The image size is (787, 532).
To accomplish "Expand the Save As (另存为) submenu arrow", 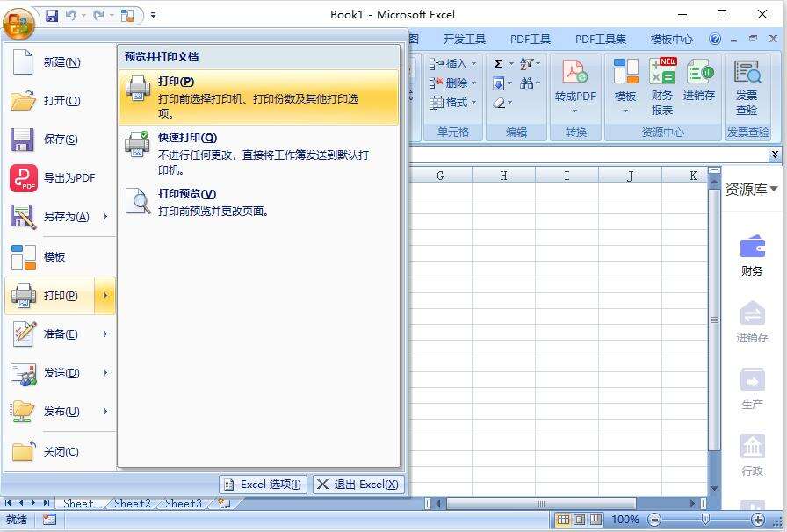I will [105, 216].
